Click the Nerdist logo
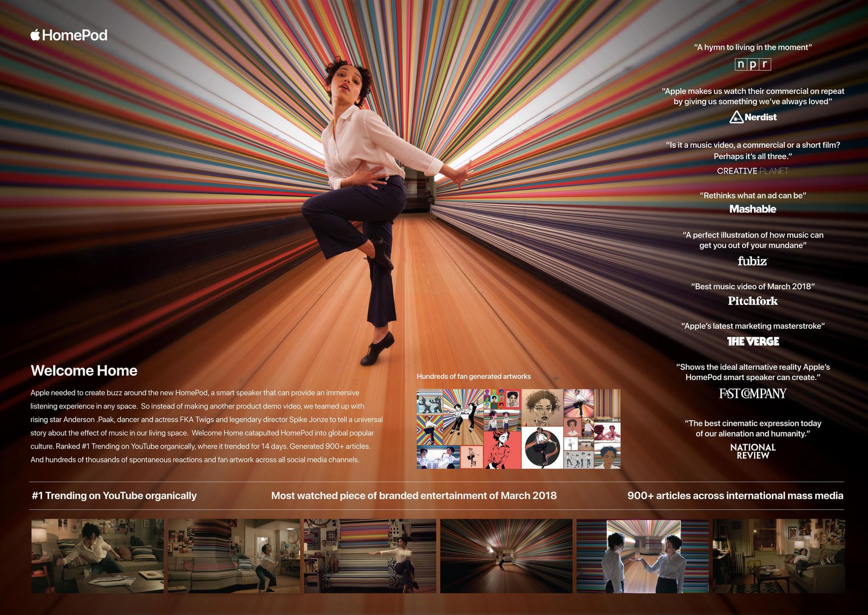868x615 pixels. 753,117
